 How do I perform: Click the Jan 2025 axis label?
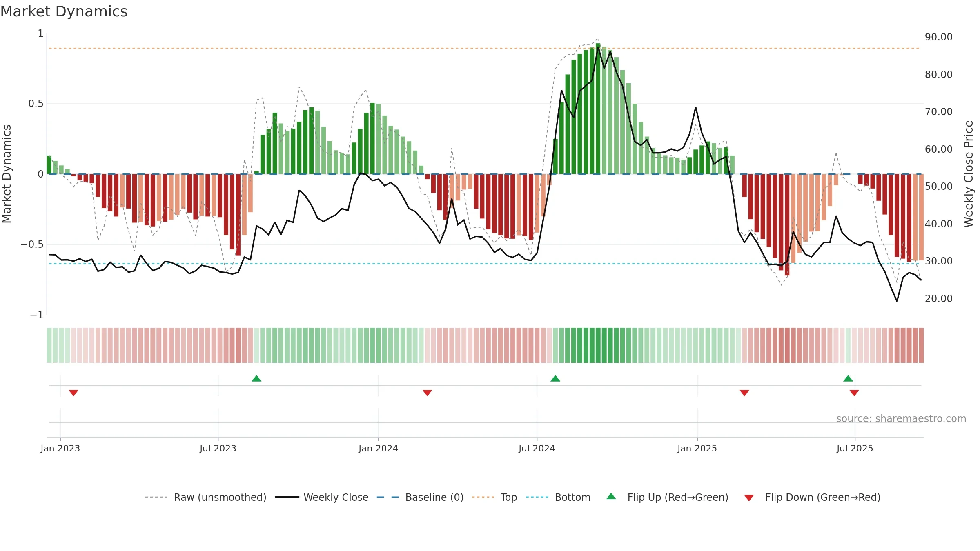tap(697, 448)
